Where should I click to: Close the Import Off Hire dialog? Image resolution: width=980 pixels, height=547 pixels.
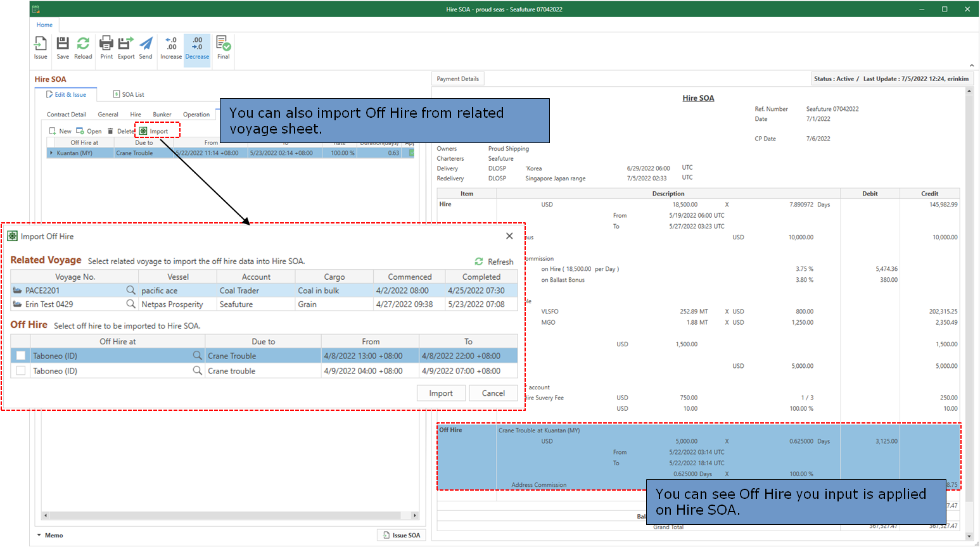509,236
